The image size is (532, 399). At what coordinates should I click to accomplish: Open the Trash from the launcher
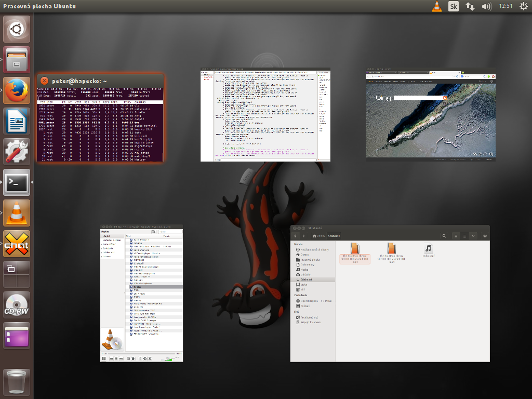point(17,382)
